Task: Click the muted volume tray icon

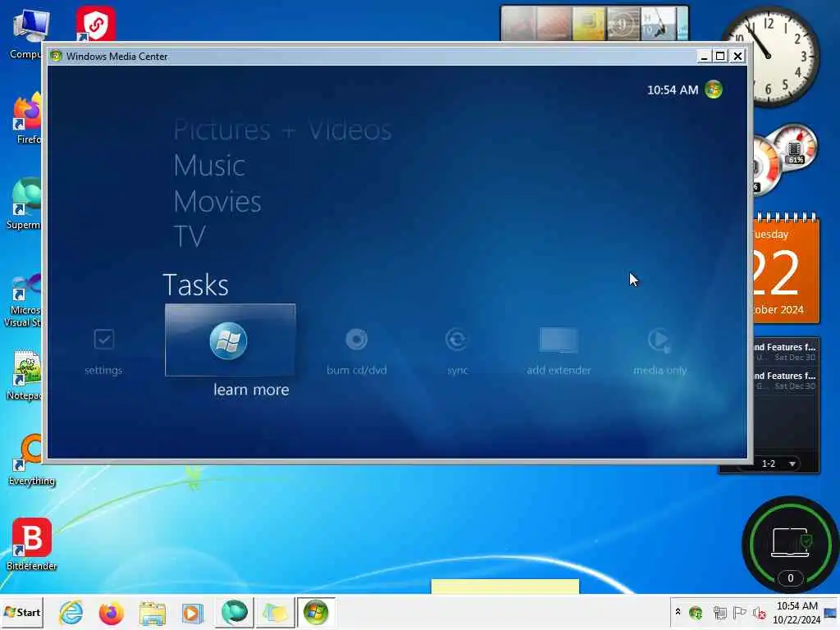Action: coord(759,612)
